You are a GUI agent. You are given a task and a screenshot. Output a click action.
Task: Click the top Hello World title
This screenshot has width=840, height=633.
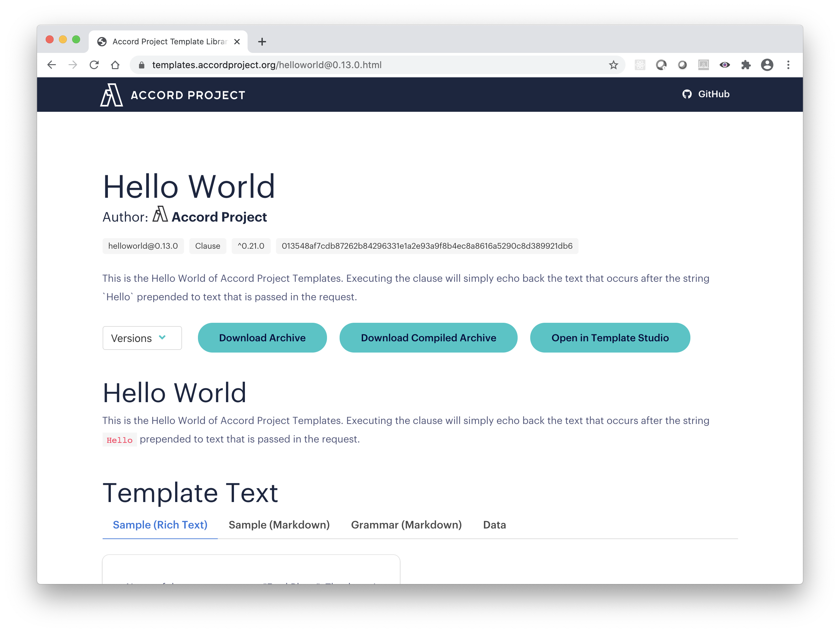click(189, 186)
